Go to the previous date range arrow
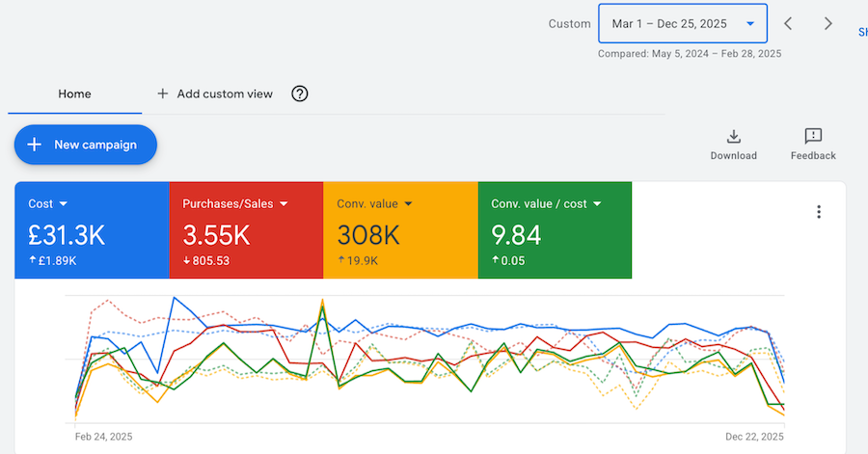This screenshot has height=454, width=868. click(789, 23)
